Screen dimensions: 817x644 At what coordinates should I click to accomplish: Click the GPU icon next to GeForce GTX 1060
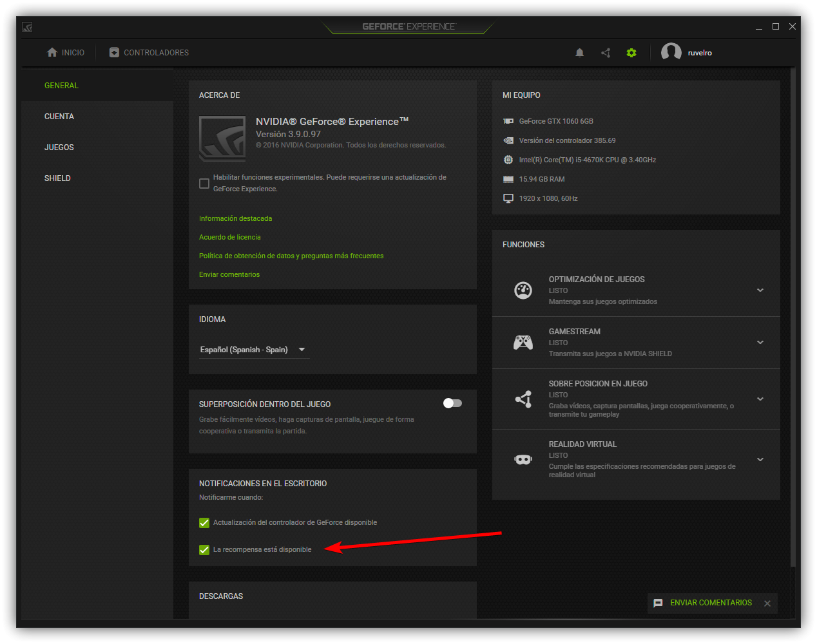tap(508, 121)
